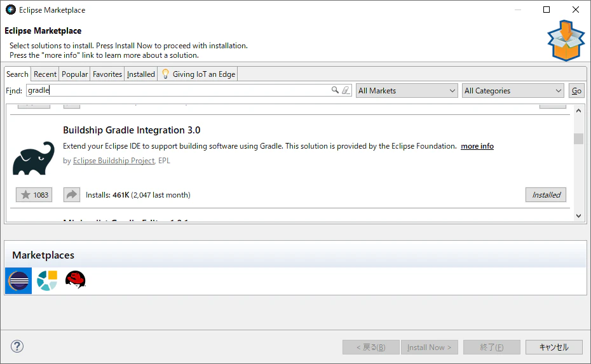Switch to the Favorites tab
591x364 pixels.
point(107,74)
